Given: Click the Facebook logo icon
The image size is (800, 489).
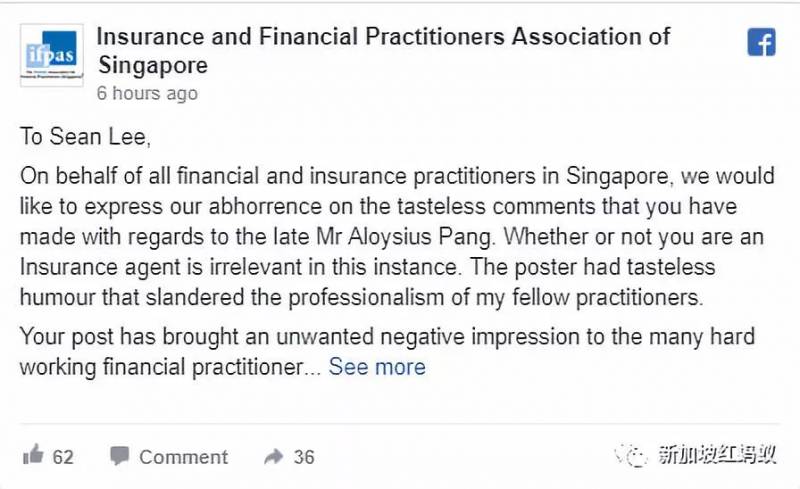Looking at the screenshot, I should (x=762, y=41).
